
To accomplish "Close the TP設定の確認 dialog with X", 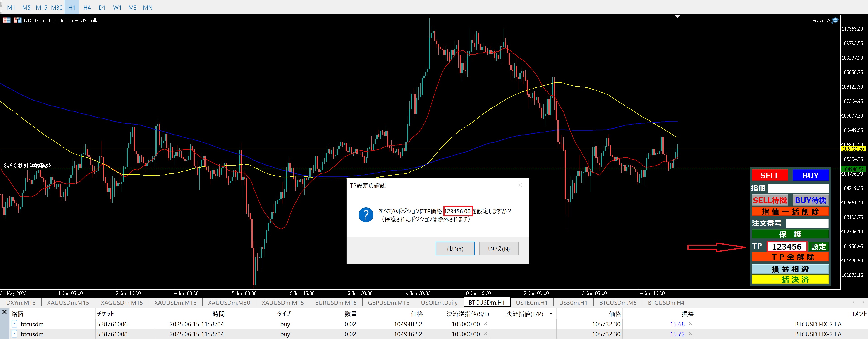I will tap(520, 185).
